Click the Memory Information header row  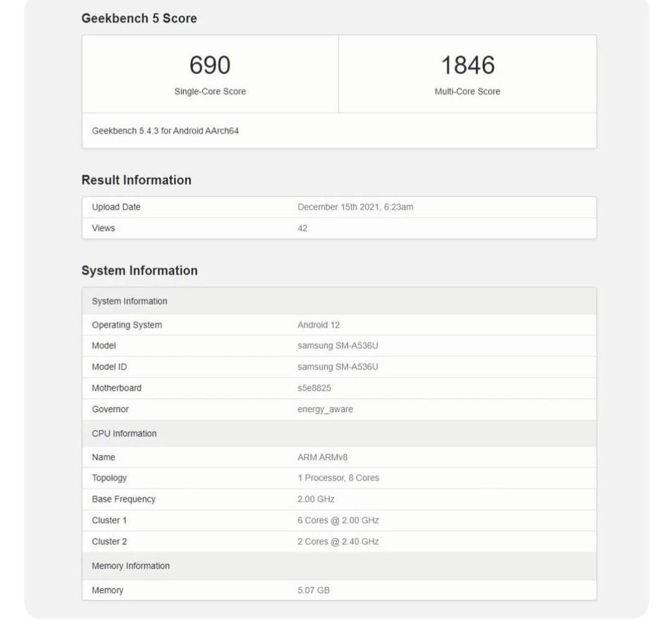pos(339,566)
